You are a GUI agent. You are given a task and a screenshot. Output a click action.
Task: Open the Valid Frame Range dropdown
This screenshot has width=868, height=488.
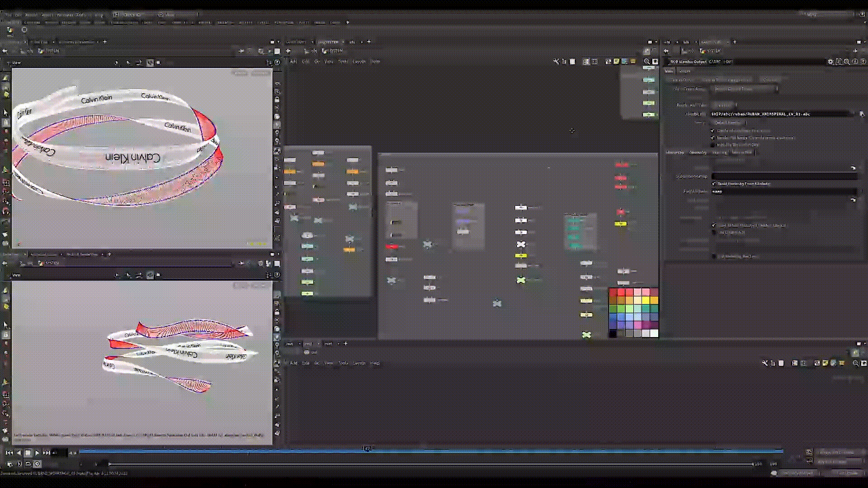745,89
